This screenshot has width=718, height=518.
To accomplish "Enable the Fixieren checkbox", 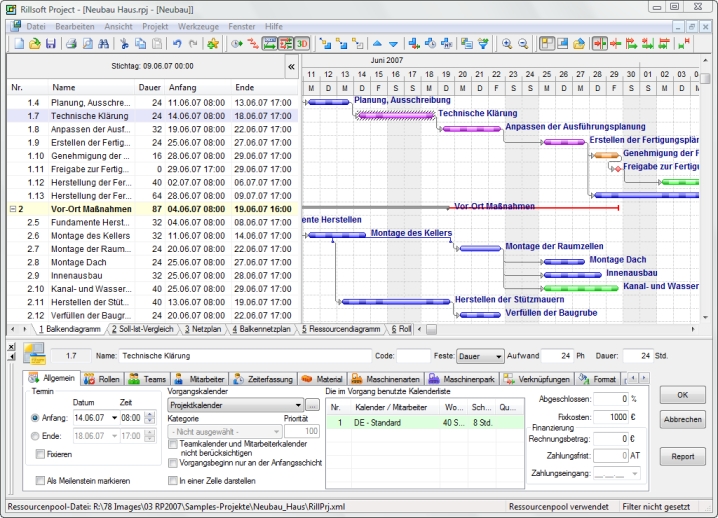I will pyautogui.click(x=40, y=453).
